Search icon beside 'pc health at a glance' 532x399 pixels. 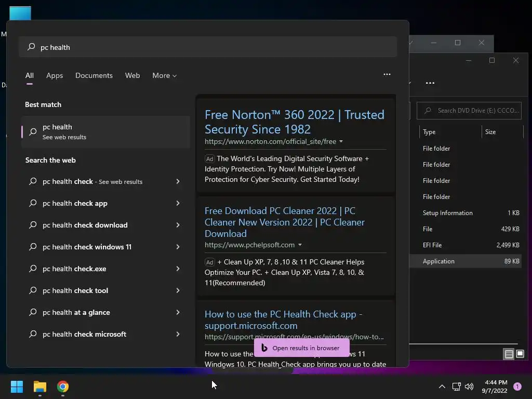(x=33, y=312)
